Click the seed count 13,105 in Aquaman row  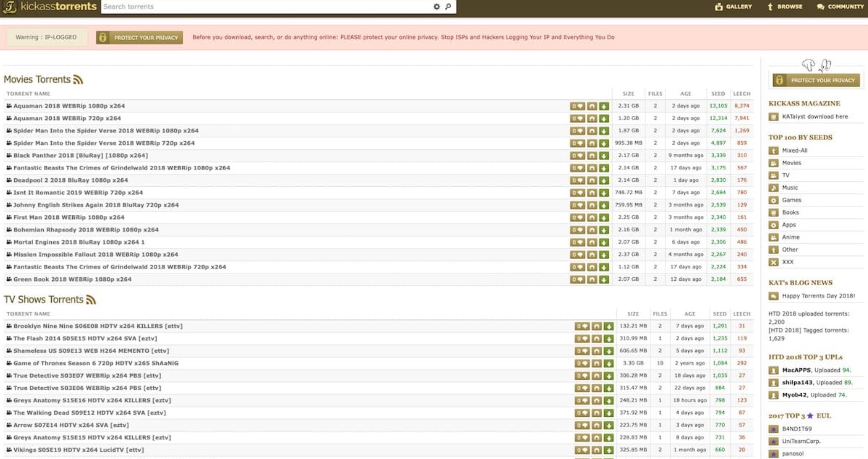point(718,106)
